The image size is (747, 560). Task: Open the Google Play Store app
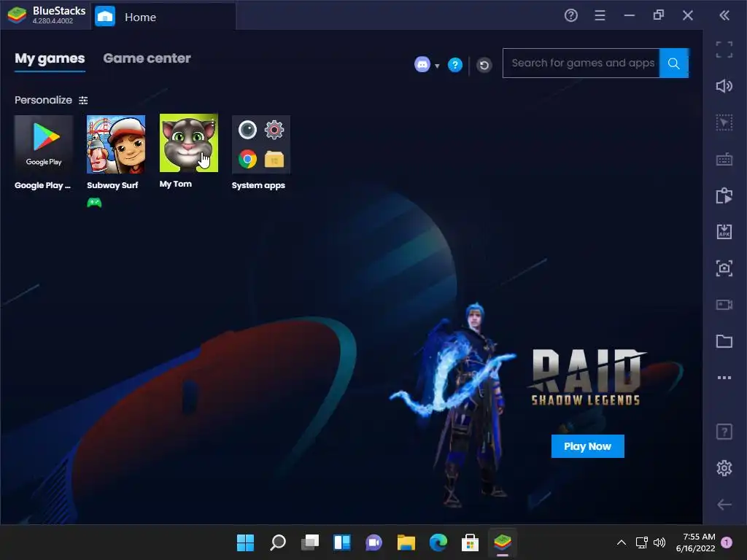pyautogui.click(x=43, y=144)
